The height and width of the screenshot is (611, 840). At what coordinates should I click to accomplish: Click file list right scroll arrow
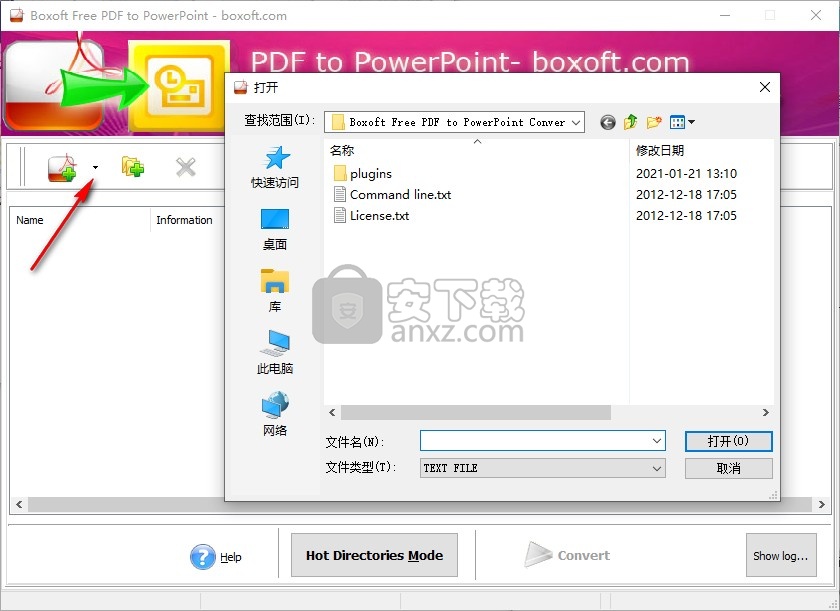tap(766, 412)
